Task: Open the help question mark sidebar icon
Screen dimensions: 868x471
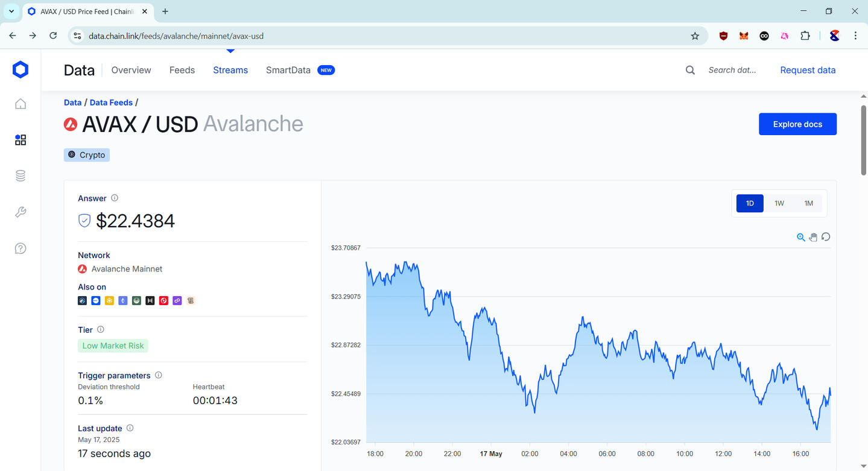Action: pos(21,248)
